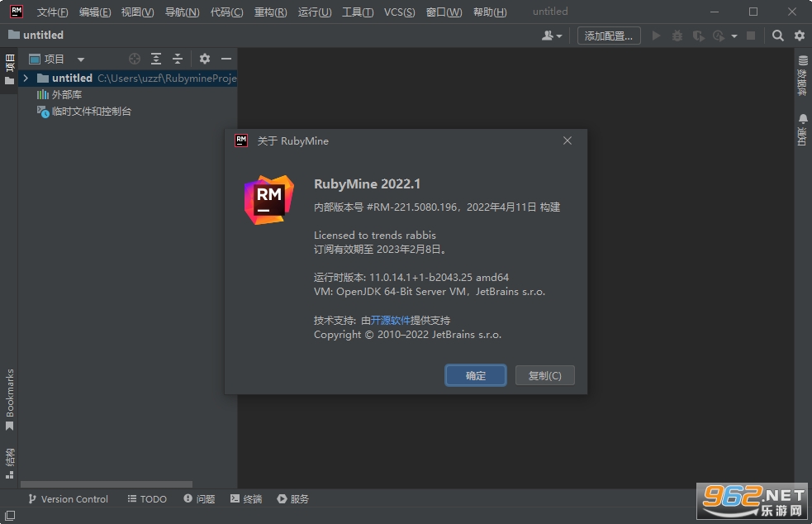Click the Licensed to trends rabbis text
This screenshot has height=524, width=812.
tap(375, 236)
